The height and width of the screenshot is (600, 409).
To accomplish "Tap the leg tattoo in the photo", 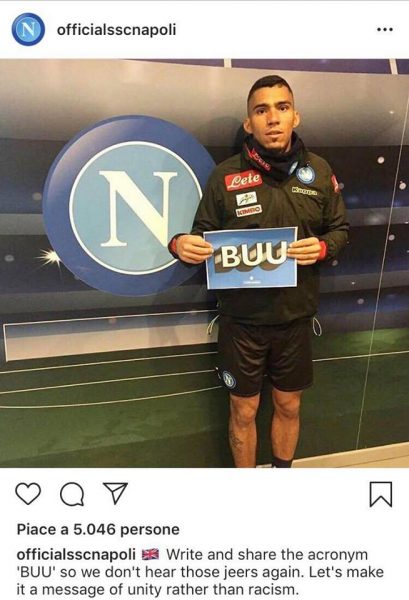I will 236,441.
